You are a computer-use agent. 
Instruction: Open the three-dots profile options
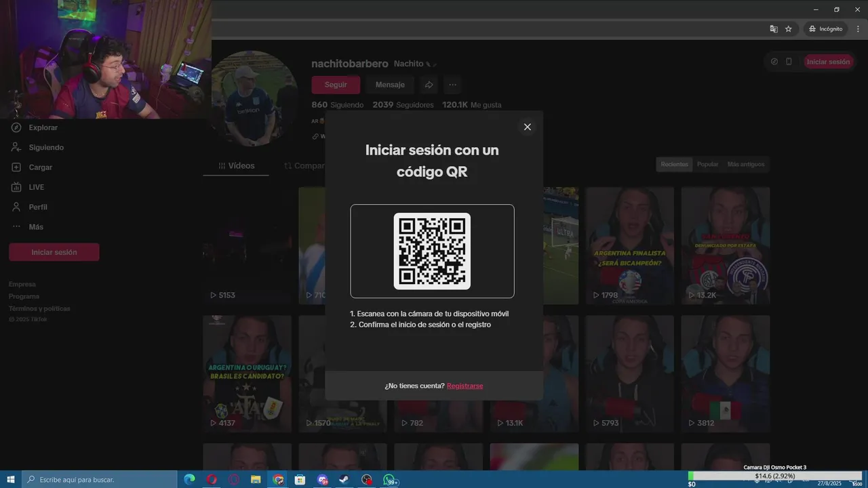[x=452, y=85]
